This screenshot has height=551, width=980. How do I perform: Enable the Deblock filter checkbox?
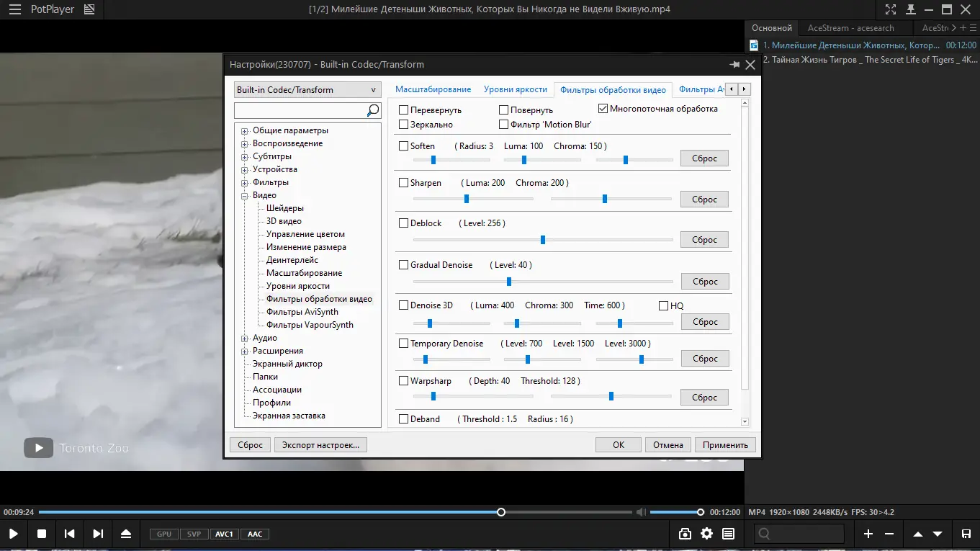tap(404, 223)
